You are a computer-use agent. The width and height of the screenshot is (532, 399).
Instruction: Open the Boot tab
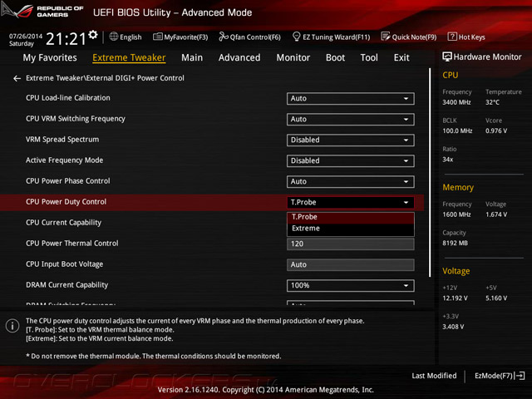[335, 57]
